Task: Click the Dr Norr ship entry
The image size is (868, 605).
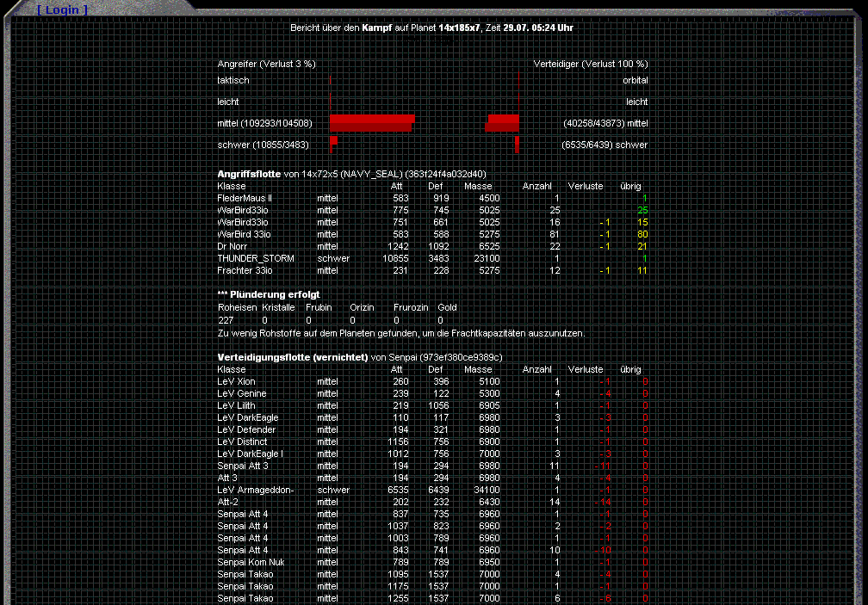Action: pos(232,246)
